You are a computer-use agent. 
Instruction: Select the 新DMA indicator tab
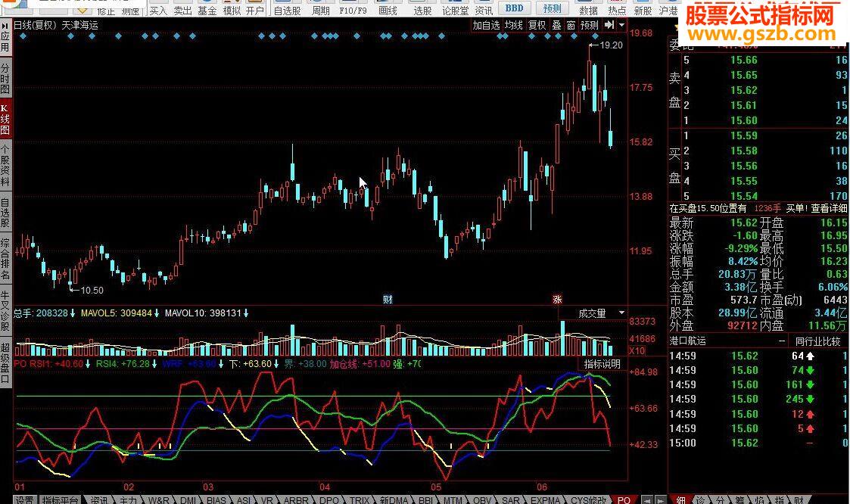(x=394, y=499)
